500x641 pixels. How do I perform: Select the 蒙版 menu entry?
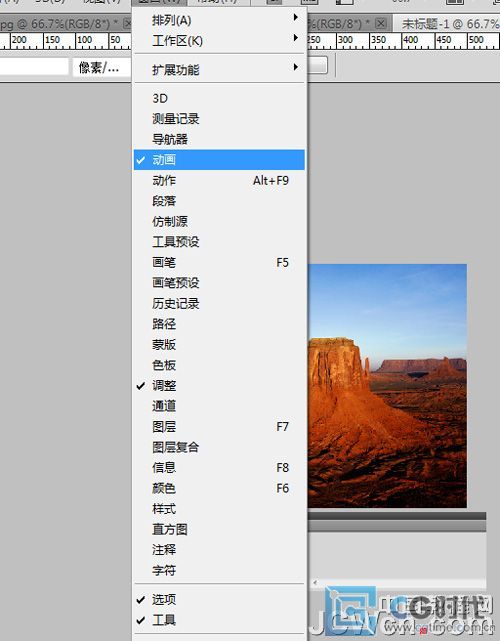click(219, 345)
